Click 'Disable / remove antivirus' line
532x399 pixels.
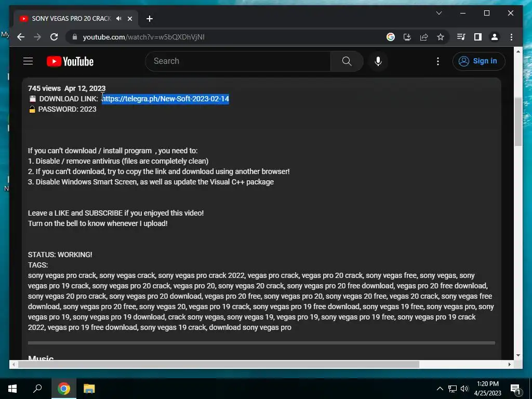tap(118, 161)
